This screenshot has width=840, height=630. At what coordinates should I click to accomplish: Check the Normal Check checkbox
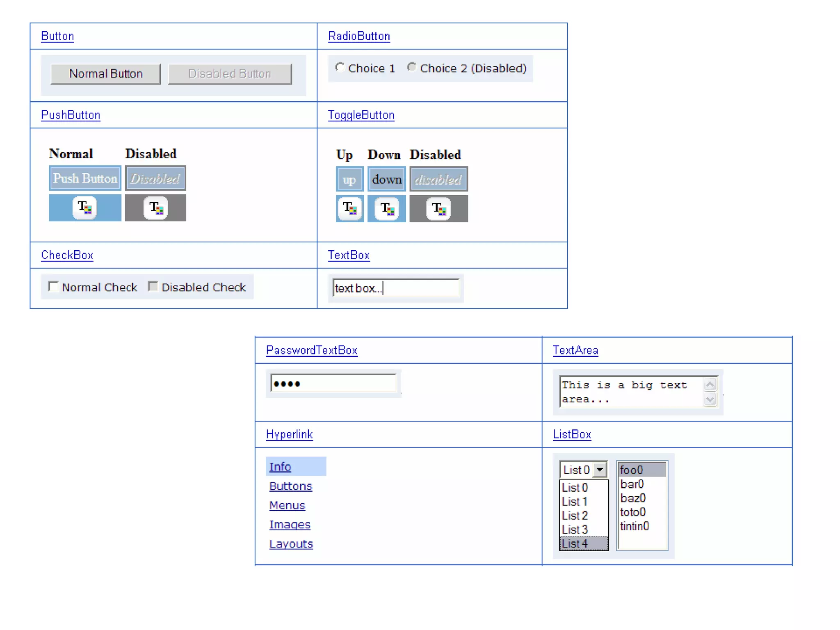point(53,286)
